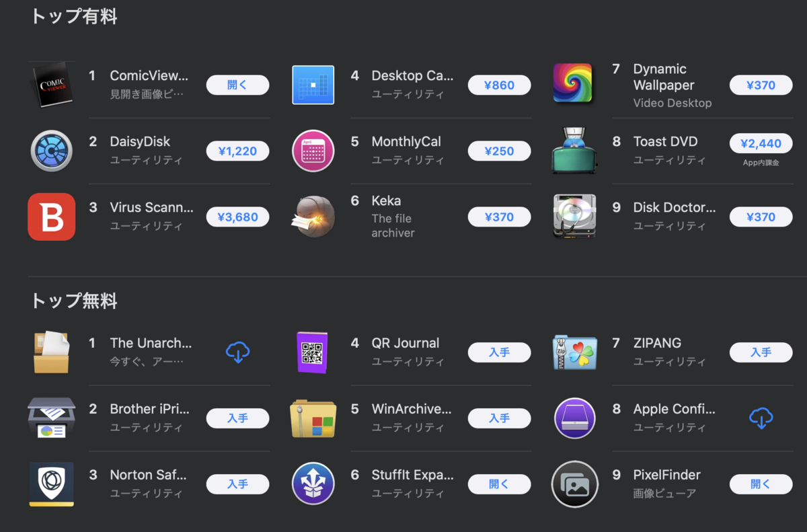Click the ZIPANG app title

point(657,343)
